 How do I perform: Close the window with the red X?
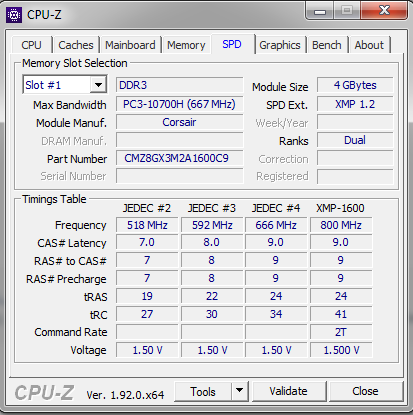point(384,11)
